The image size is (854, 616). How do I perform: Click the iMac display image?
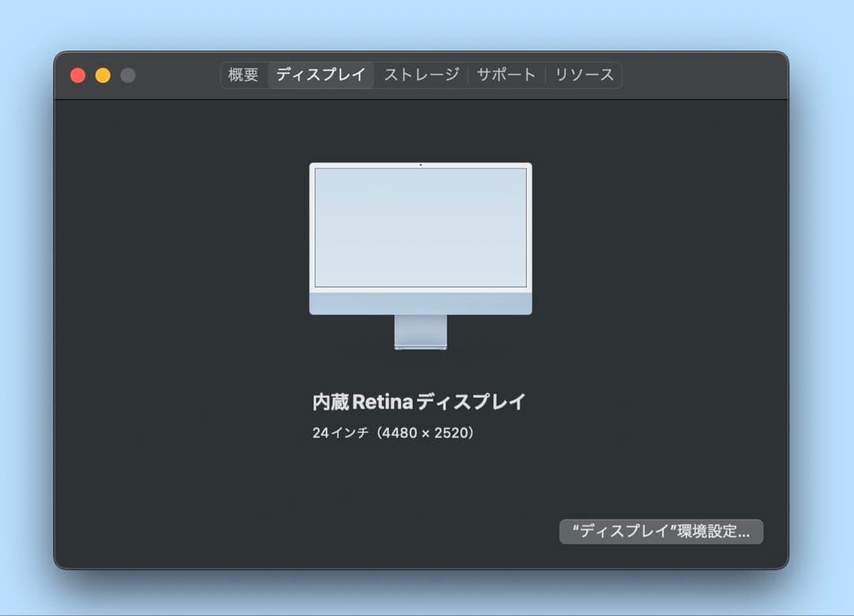421,256
